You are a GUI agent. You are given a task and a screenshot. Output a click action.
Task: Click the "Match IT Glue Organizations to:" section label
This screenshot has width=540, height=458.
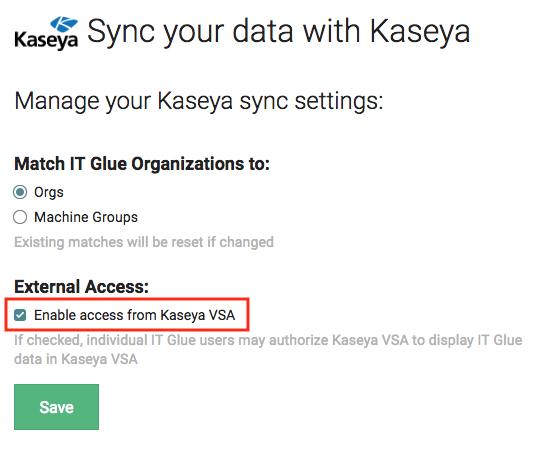(142, 164)
